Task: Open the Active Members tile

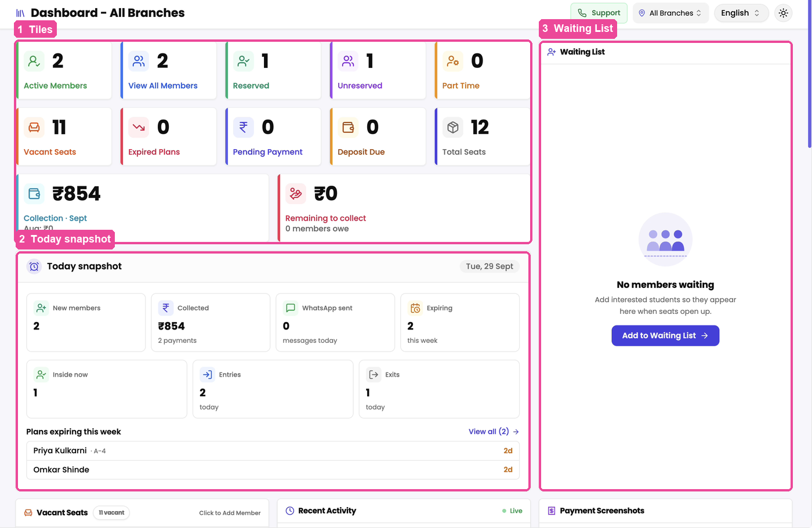Action: pos(64,70)
